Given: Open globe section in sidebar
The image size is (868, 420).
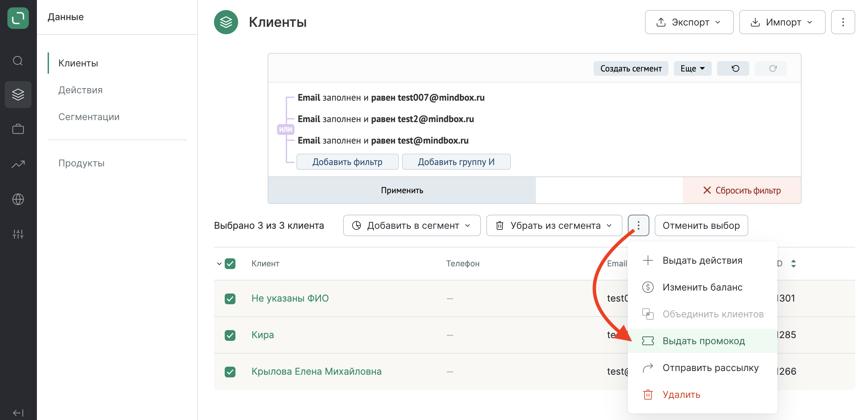Looking at the screenshot, I should [x=18, y=199].
